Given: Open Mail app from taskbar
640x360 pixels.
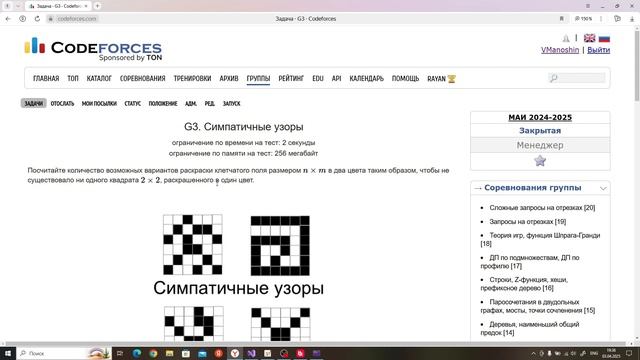Looking at the screenshot, I should pos(202,353).
